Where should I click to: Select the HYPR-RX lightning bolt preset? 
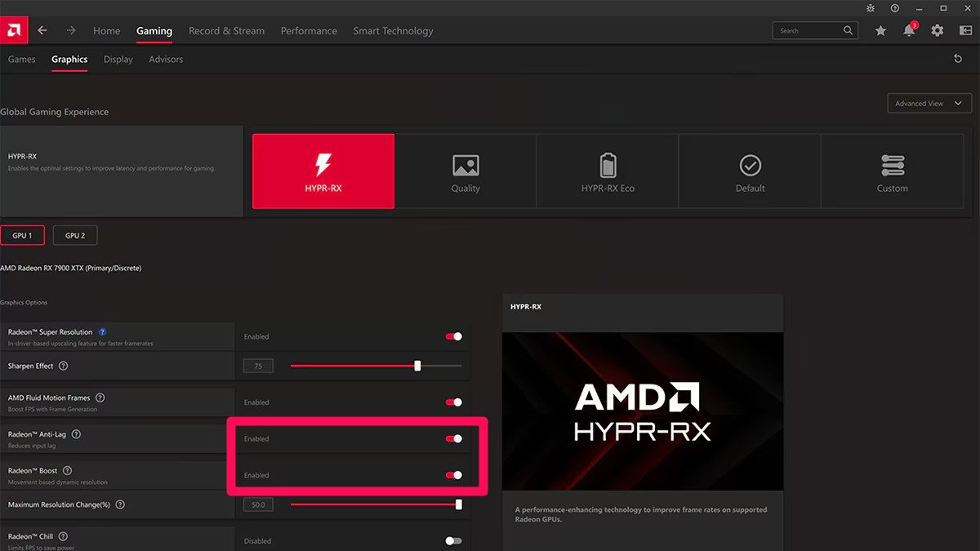click(x=323, y=171)
